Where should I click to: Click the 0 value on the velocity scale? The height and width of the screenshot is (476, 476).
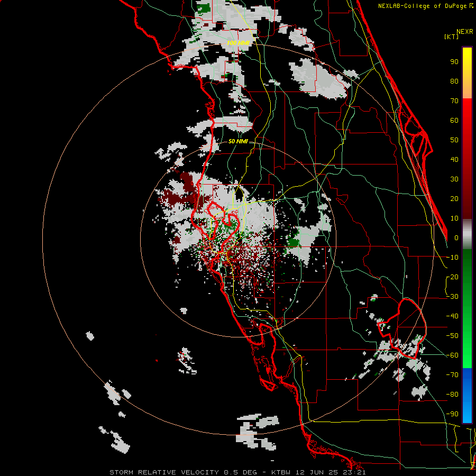point(456,237)
